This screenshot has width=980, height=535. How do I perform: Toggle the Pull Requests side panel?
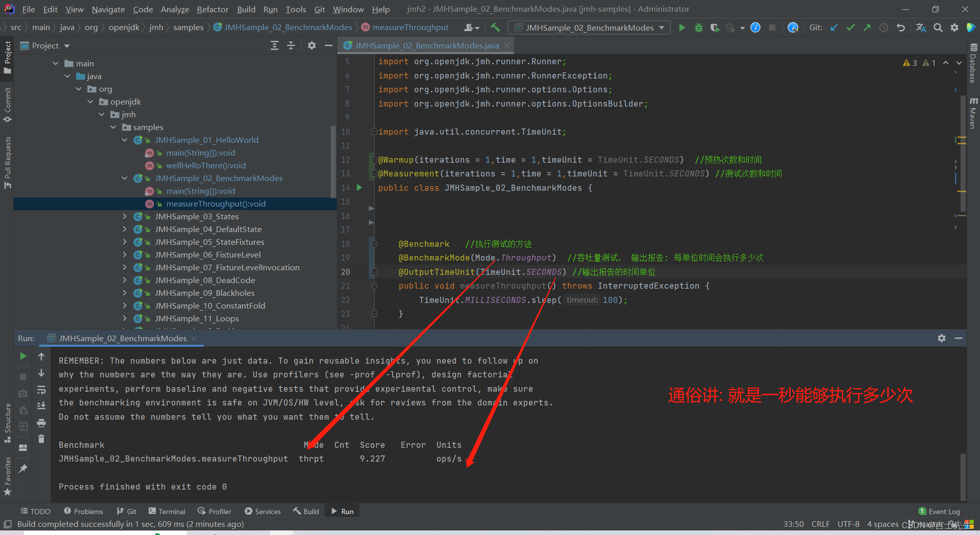(x=7, y=162)
